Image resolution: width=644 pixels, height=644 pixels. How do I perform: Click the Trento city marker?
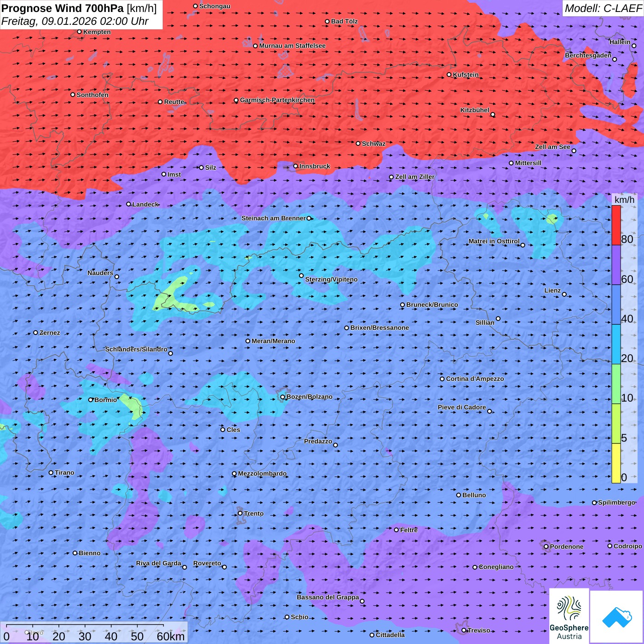click(x=240, y=513)
